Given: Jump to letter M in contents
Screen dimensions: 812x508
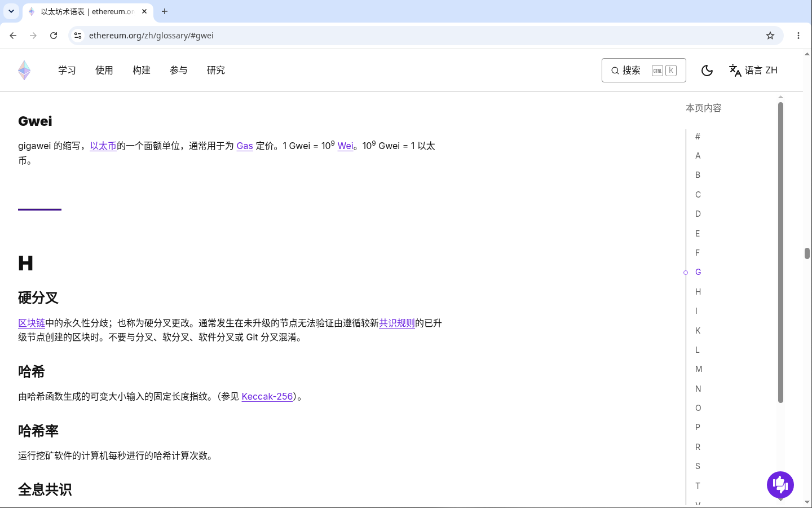Looking at the screenshot, I should (x=699, y=369).
